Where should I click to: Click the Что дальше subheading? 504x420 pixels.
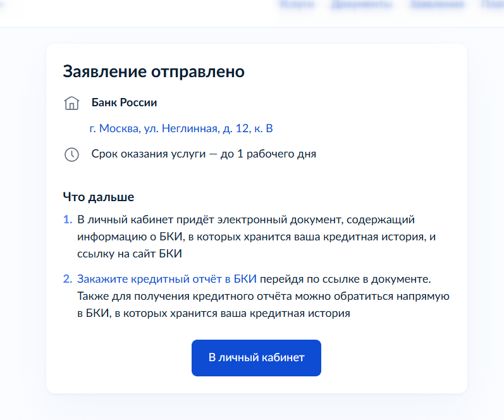[99, 197]
